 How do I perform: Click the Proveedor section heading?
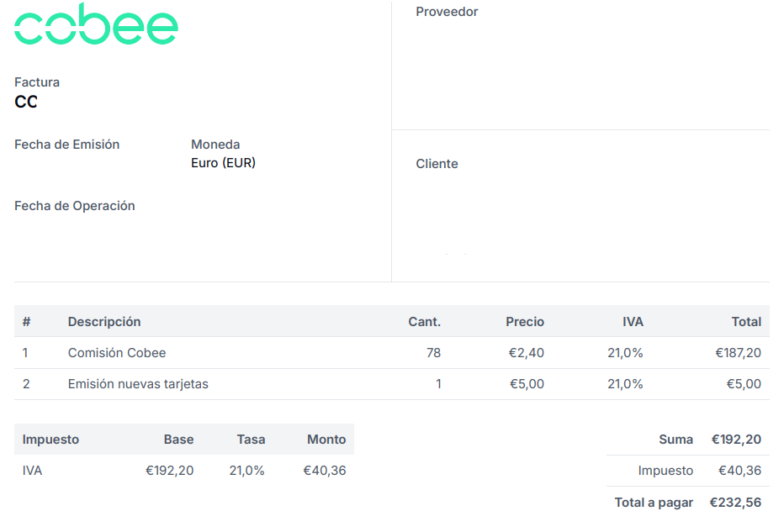447,12
